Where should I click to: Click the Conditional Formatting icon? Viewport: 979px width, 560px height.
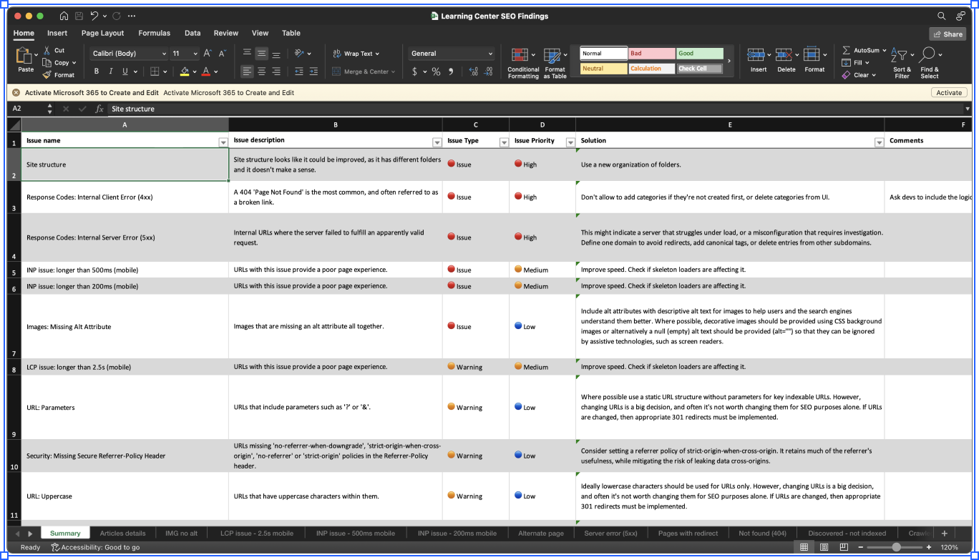point(519,56)
